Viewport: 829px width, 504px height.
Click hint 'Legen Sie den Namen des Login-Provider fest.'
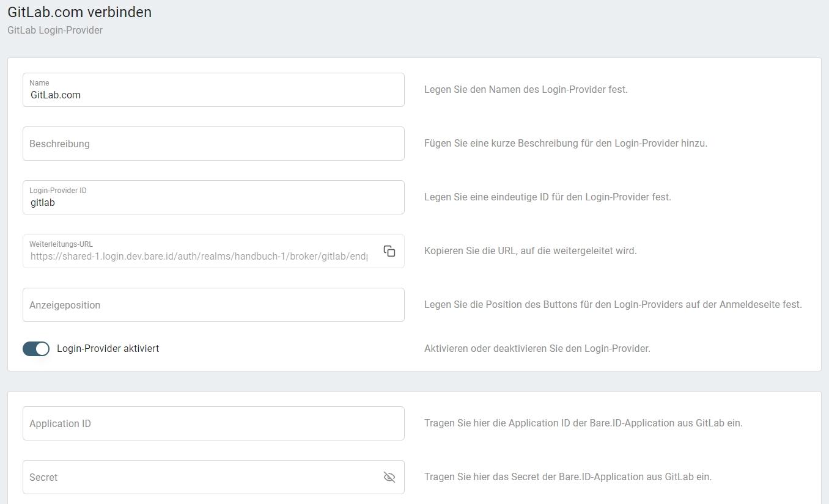pyautogui.click(x=526, y=90)
